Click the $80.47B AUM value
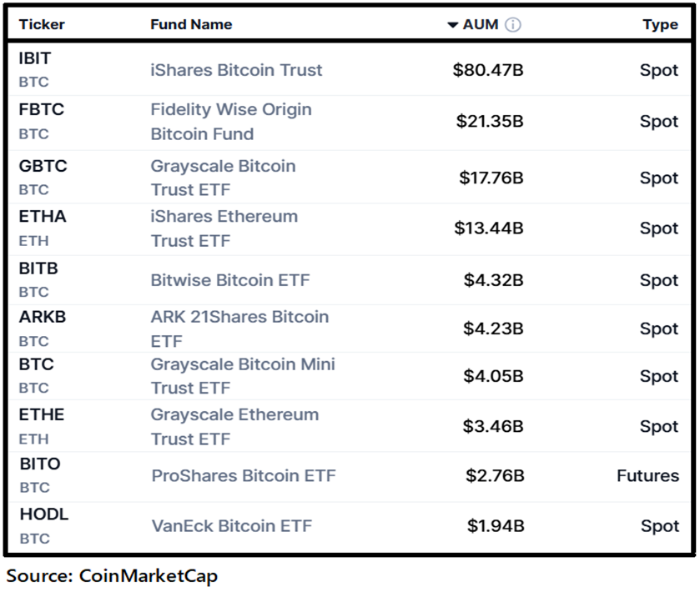The width and height of the screenshot is (700, 592). click(x=488, y=70)
